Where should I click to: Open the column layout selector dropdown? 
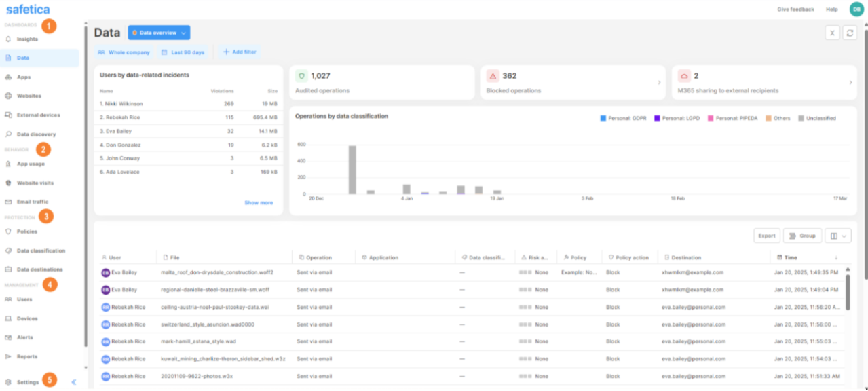[x=838, y=236]
